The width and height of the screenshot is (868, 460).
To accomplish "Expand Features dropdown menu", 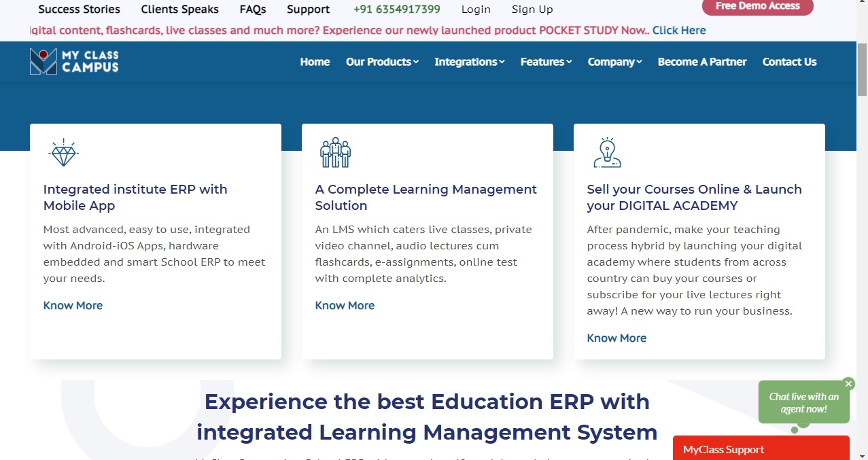I will tap(546, 62).
